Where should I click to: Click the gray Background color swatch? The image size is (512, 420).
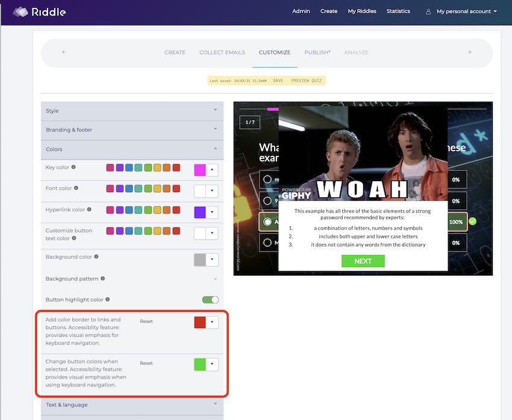click(x=200, y=259)
